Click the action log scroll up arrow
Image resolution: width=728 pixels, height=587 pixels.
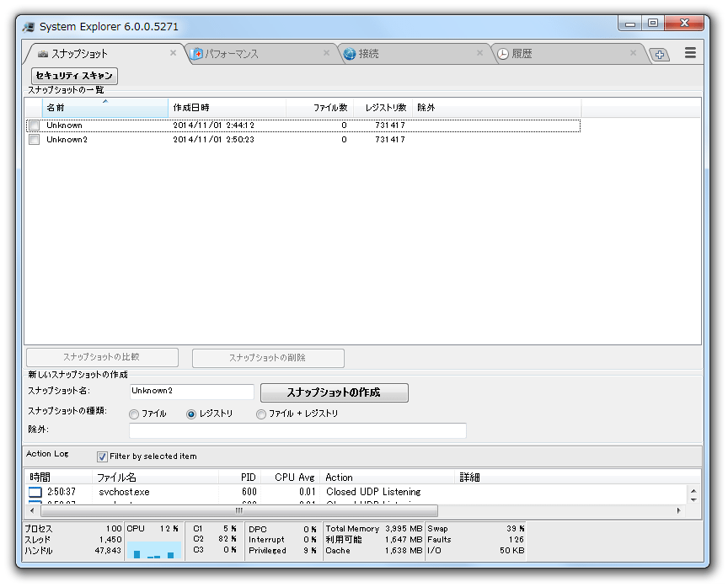point(693,491)
